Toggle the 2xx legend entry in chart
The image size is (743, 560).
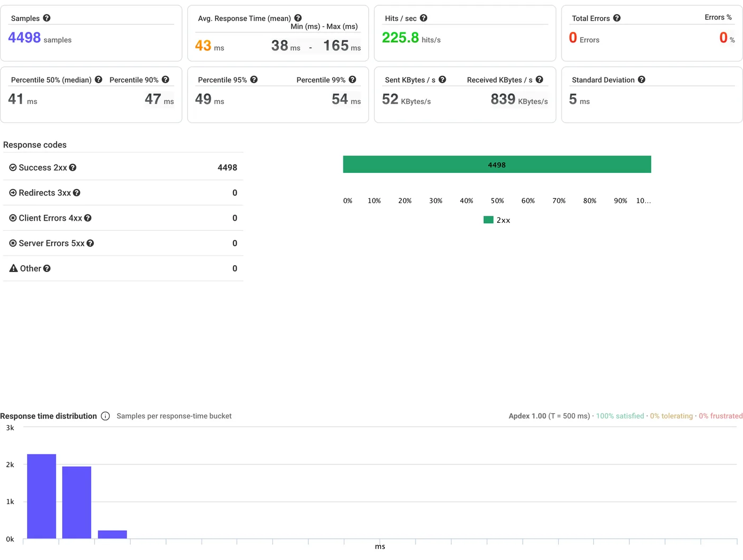pos(497,220)
